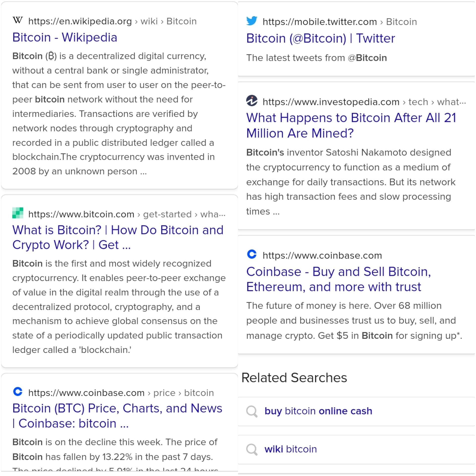The image size is (476, 476).
Task: Click magnifier icon beside wiki bitcoin
Action: click(x=252, y=450)
